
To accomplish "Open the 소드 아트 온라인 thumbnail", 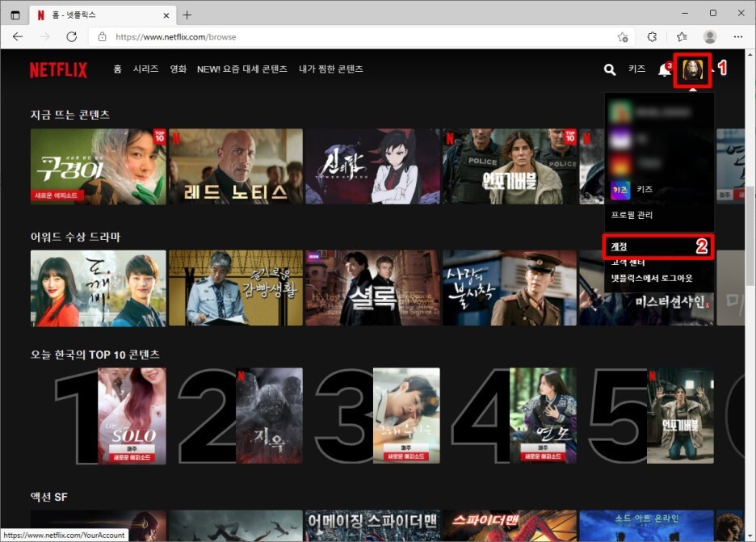I will (646, 526).
